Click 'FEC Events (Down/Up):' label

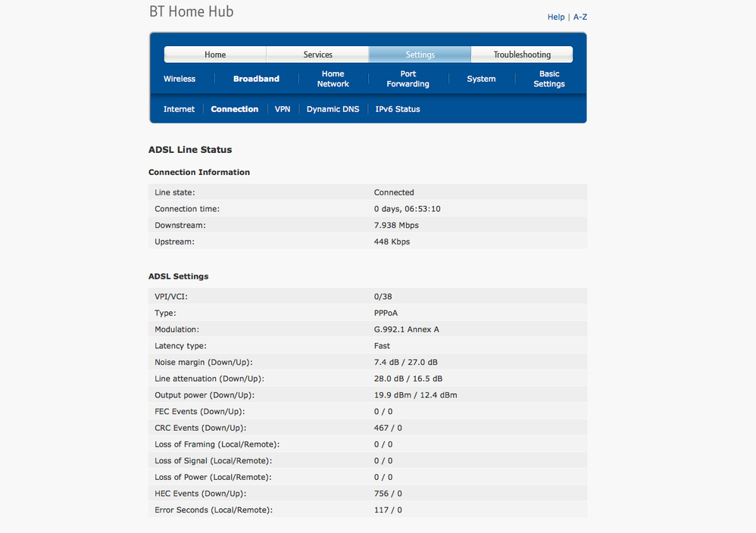(x=200, y=411)
